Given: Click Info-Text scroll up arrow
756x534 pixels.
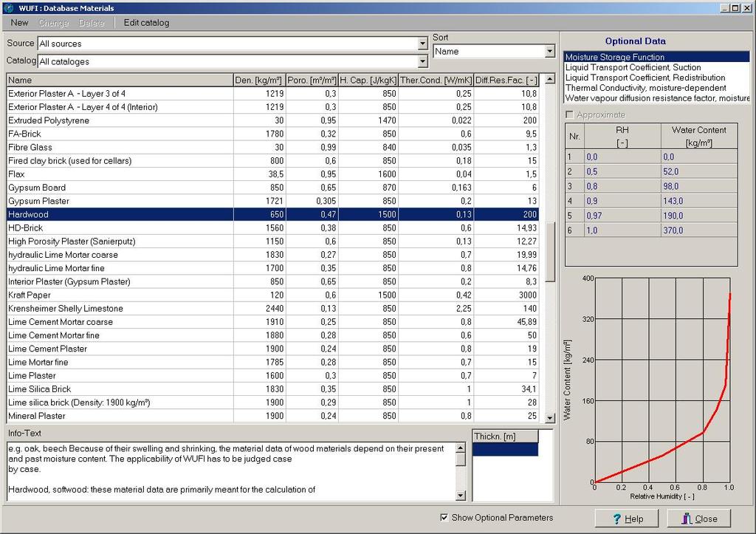Looking at the screenshot, I should click(461, 448).
